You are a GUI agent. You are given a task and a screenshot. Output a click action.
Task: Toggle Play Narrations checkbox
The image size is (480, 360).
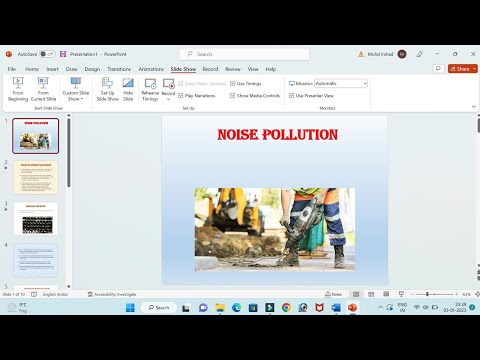(x=181, y=96)
